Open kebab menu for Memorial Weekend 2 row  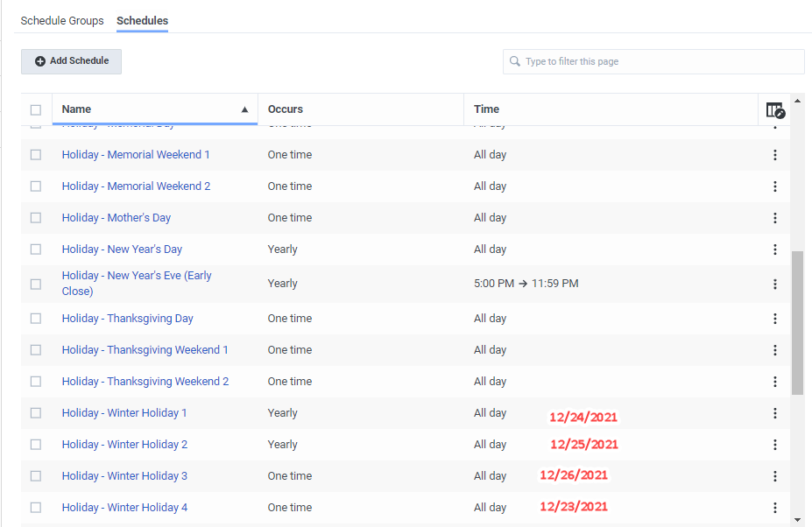[x=774, y=186]
